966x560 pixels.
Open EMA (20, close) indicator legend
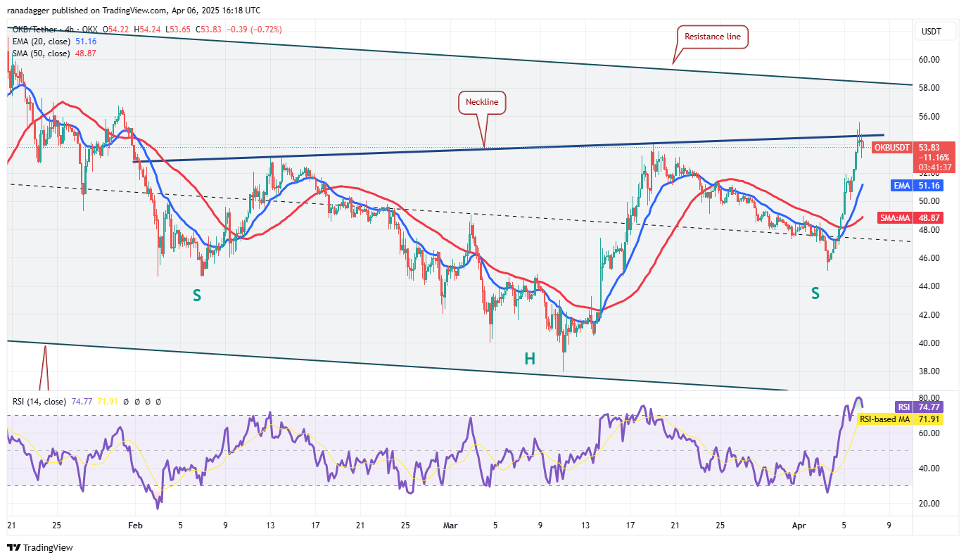pos(41,42)
